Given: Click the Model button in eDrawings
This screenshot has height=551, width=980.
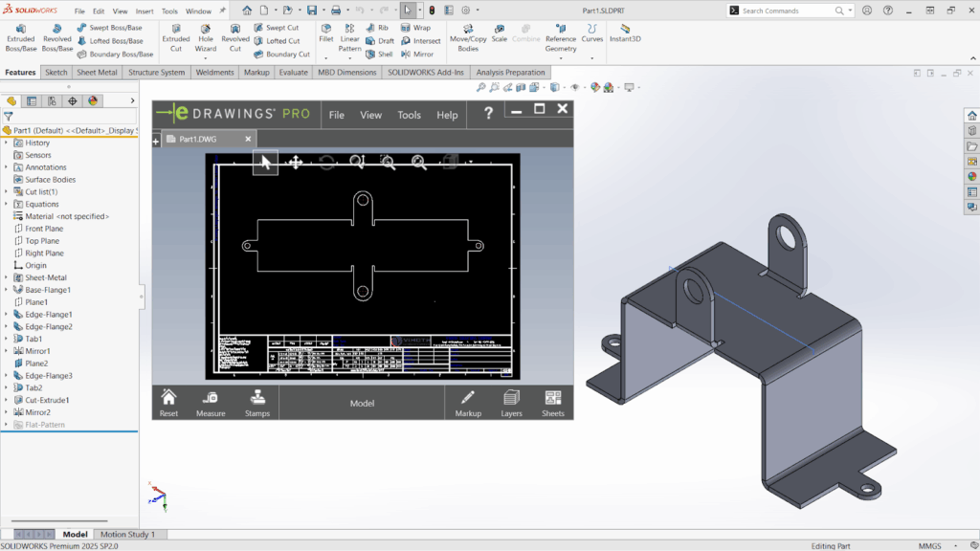Looking at the screenshot, I should pyautogui.click(x=362, y=403).
